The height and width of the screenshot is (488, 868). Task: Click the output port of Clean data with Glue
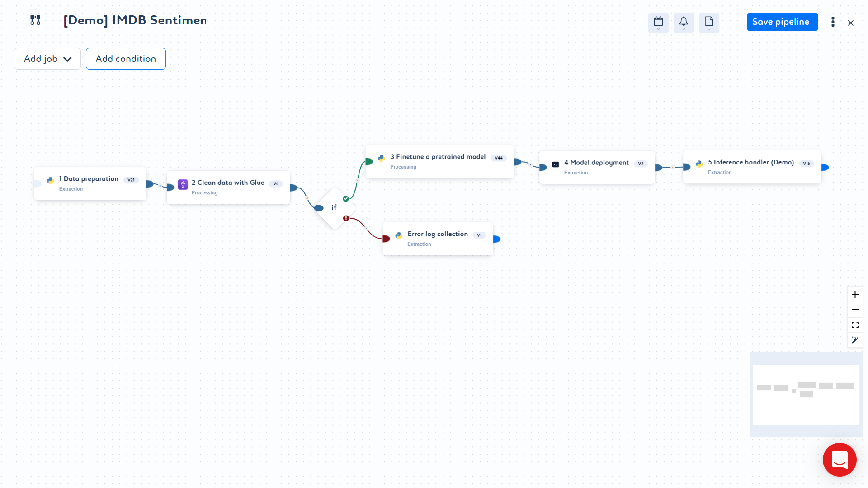point(293,188)
